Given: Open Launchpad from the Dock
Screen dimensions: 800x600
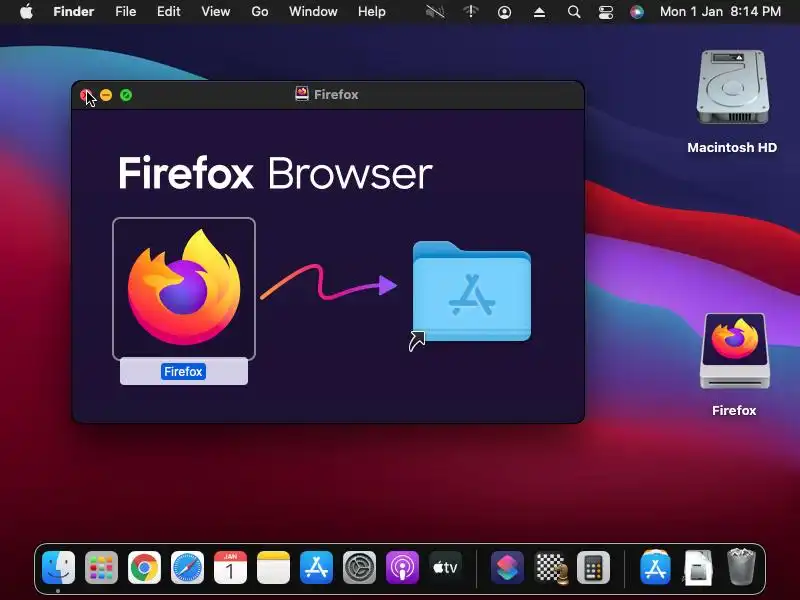Looking at the screenshot, I should (x=102, y=567).
